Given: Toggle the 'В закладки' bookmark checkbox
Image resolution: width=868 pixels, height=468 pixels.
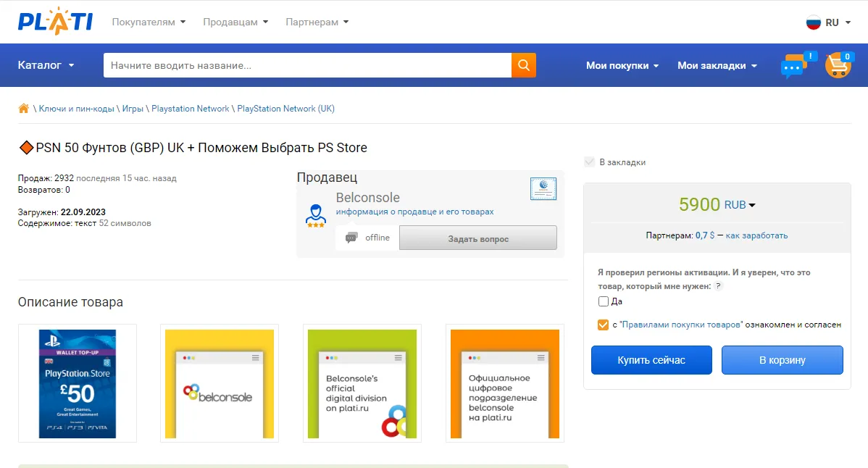Looking at the screenshot, I should pyautogui.click(x=589, y=162).
